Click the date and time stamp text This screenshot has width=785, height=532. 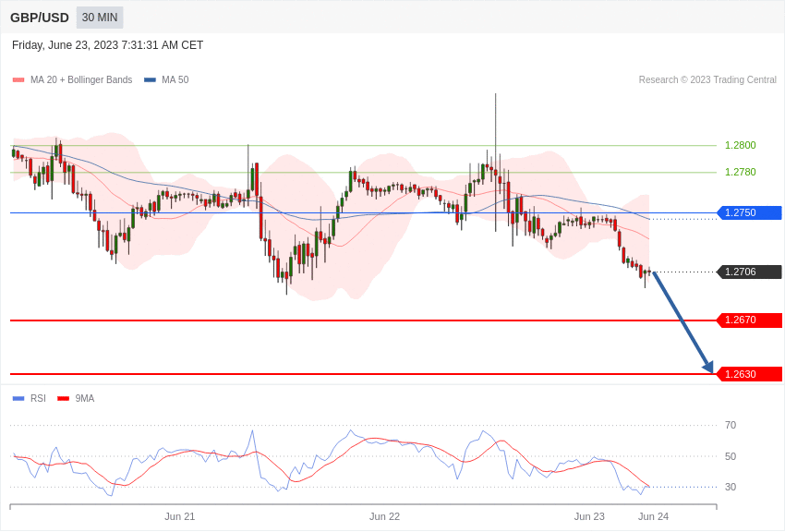(108, 45)
